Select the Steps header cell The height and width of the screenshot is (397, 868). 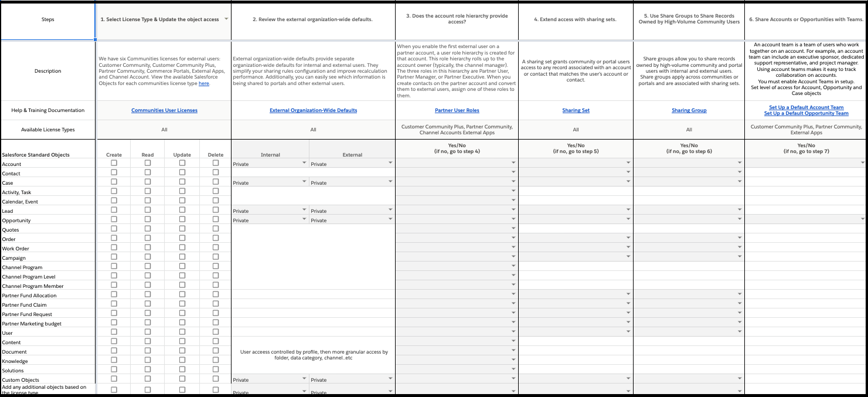coord(47,19)
